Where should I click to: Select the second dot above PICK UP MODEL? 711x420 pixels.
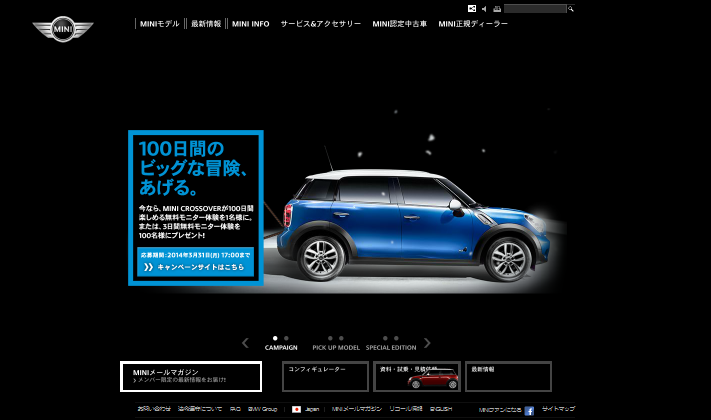tap(341, 338)
